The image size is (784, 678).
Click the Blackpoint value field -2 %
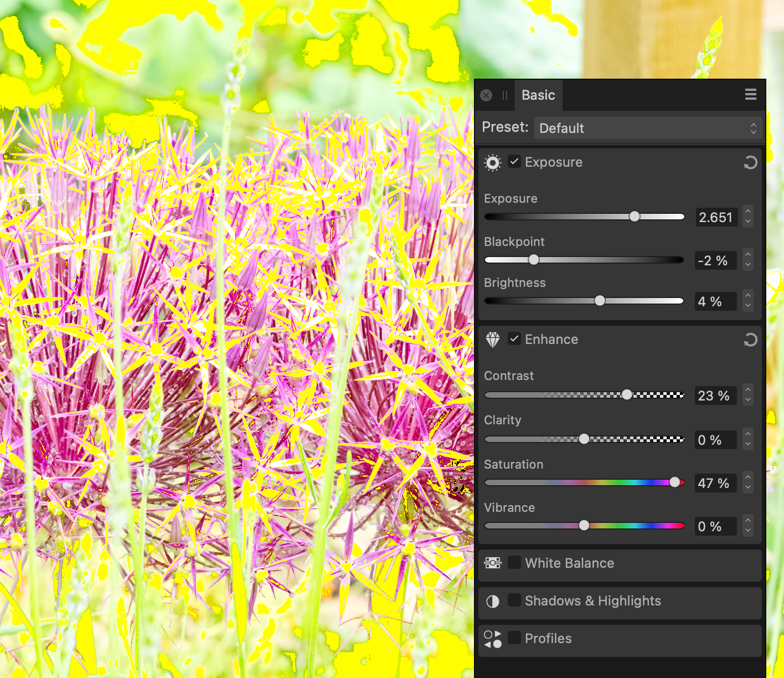coord(716,260)
